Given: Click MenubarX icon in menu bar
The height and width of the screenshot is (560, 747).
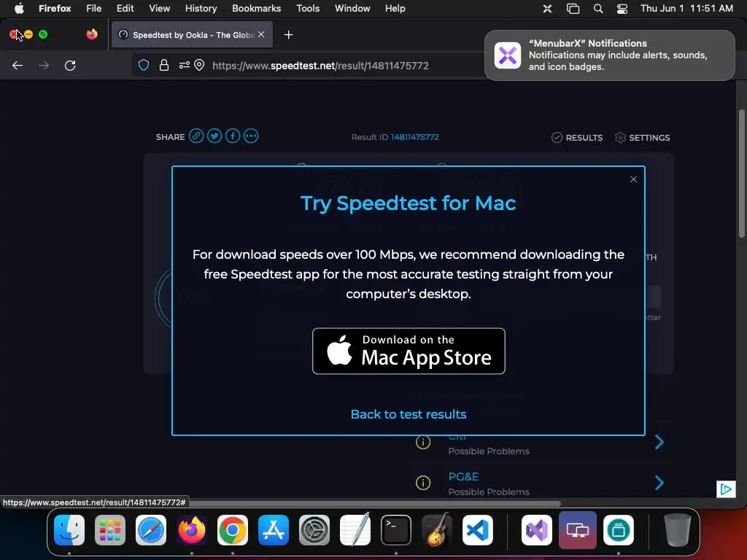Looking at the screenshot, I should pos(547,9).
